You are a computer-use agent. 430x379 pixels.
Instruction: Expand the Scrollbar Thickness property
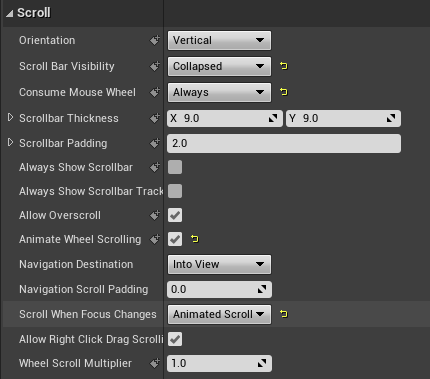coord(10,117)
